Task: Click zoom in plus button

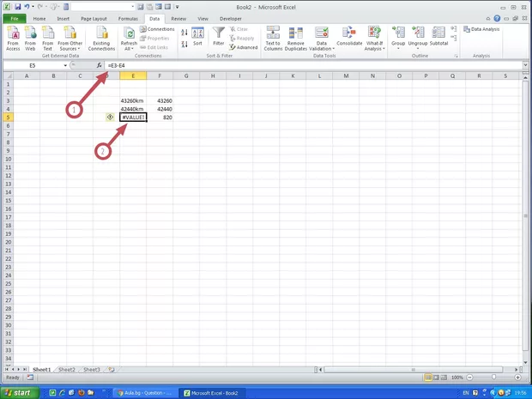Action: click(x=517, y=378)
